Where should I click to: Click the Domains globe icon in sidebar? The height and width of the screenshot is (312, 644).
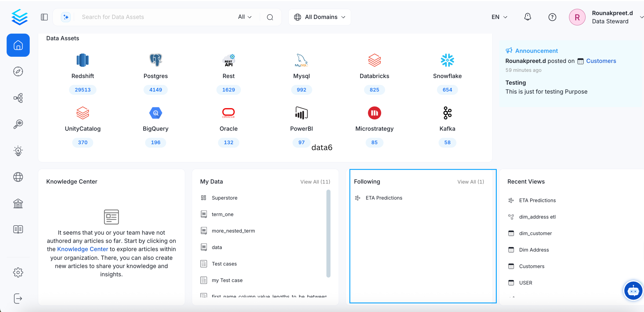pyautogui.click(x=18, y=177)
